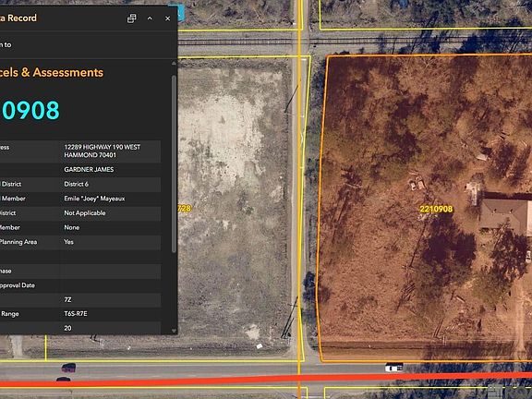Click the thick red road line
Image resolution: width=532 pixels, height=399 pixels.
point(266,380)
